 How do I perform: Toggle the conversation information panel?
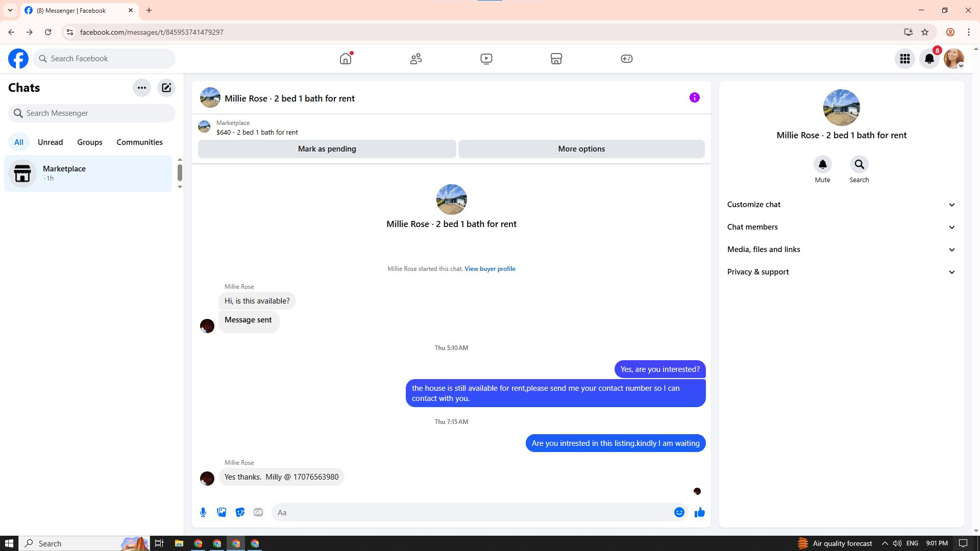(694, 97)
